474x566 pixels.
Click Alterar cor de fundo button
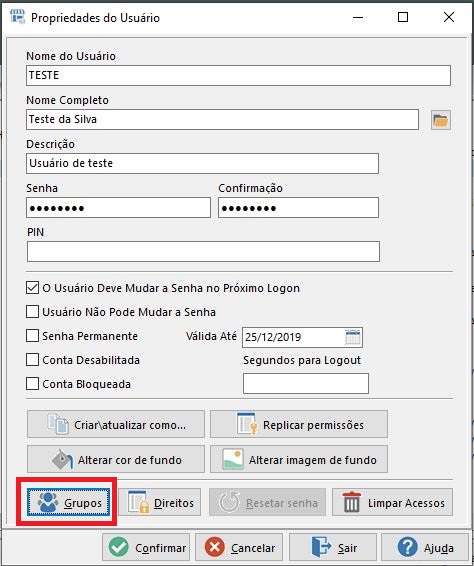pyautogui.click(x=116, y=459)
